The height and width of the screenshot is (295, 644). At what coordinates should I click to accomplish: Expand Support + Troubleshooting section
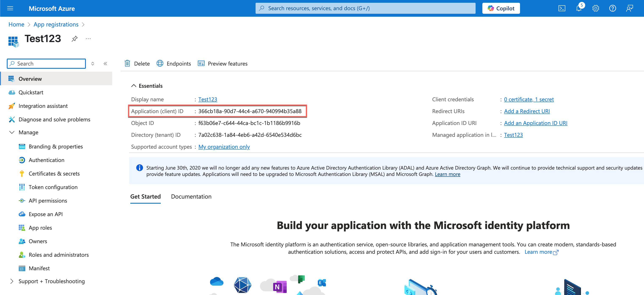11,281
